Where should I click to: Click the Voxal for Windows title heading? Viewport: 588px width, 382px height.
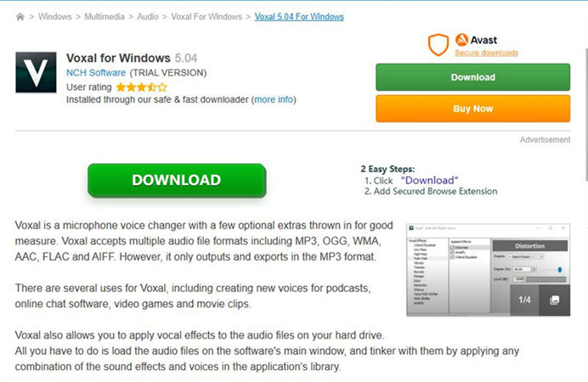[x=118, y=58]
